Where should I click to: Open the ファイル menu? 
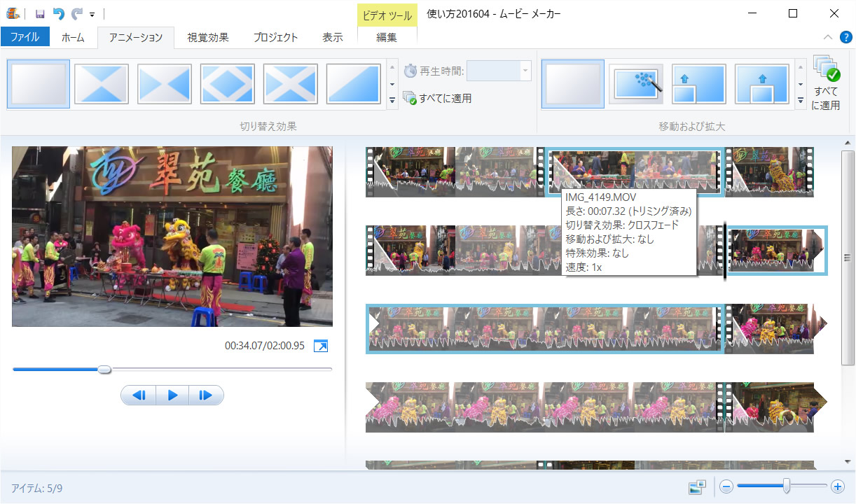25,37
